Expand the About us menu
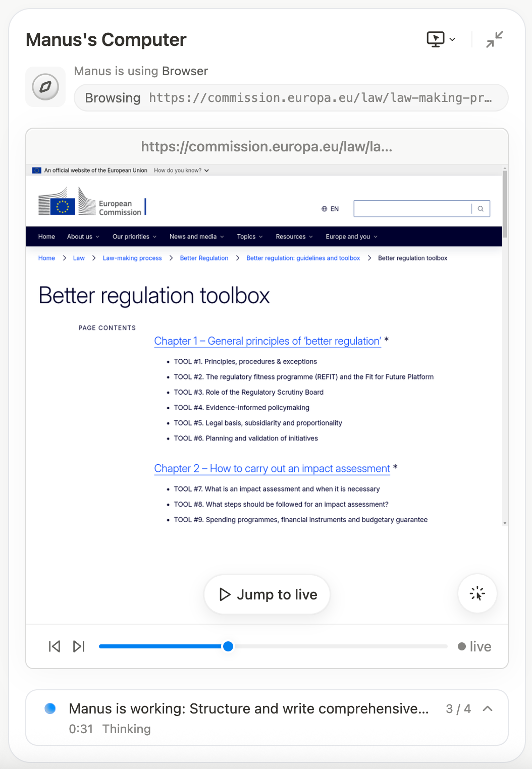This screenshot has height=769, width=532. point(83,237)
